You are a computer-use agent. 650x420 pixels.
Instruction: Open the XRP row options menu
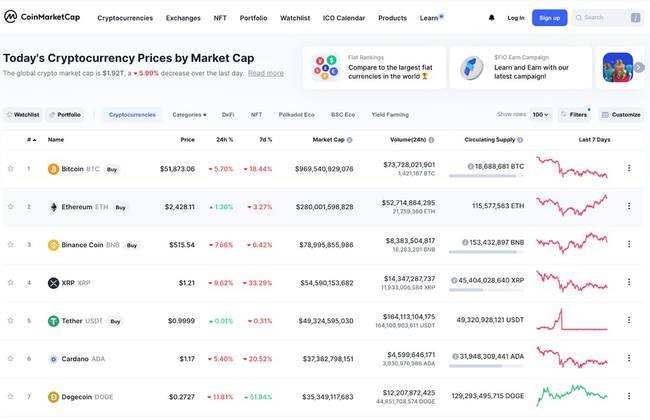pos(629,282)
